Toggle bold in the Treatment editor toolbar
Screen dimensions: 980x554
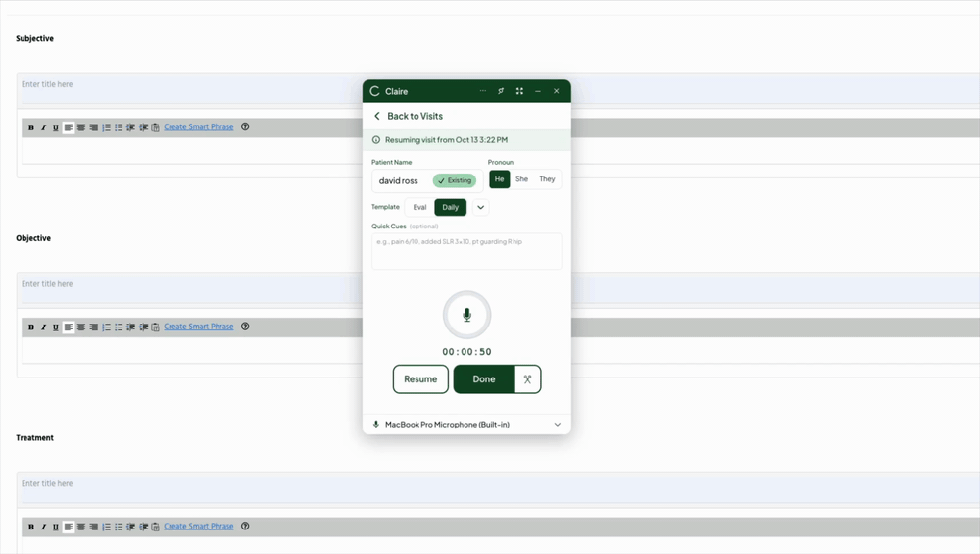pos(31,528)
